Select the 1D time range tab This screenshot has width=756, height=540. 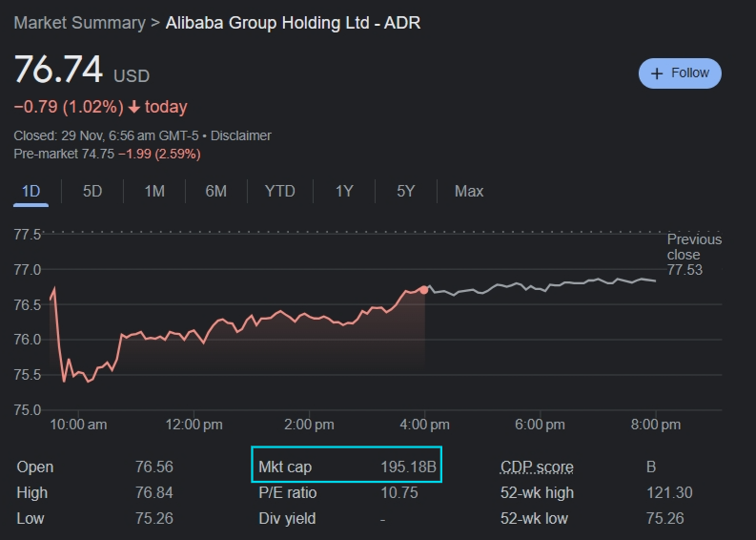point(31,192)
